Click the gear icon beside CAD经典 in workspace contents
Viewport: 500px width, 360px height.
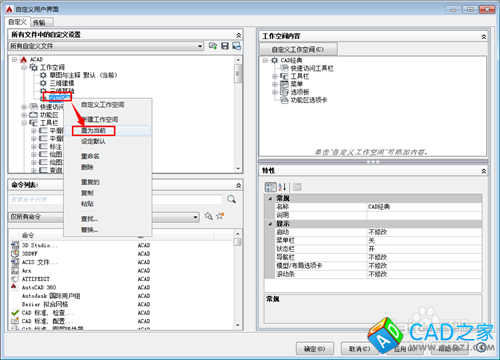click(274, 60)
